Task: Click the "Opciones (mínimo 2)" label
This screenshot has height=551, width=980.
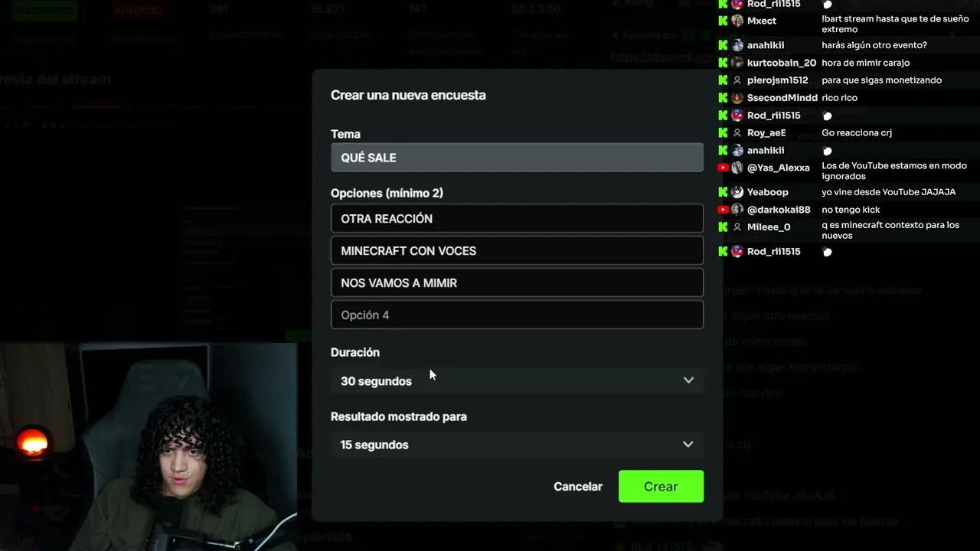Action: [387, 193]
